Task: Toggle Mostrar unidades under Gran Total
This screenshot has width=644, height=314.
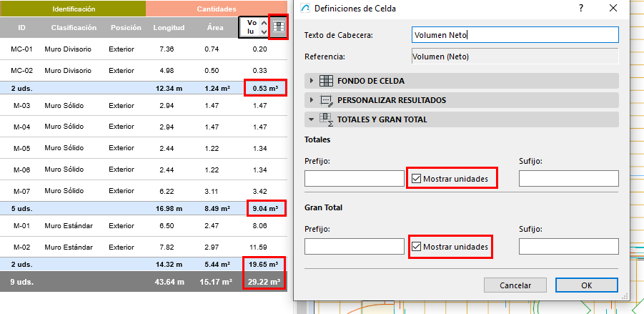Action: click(416, 247)
